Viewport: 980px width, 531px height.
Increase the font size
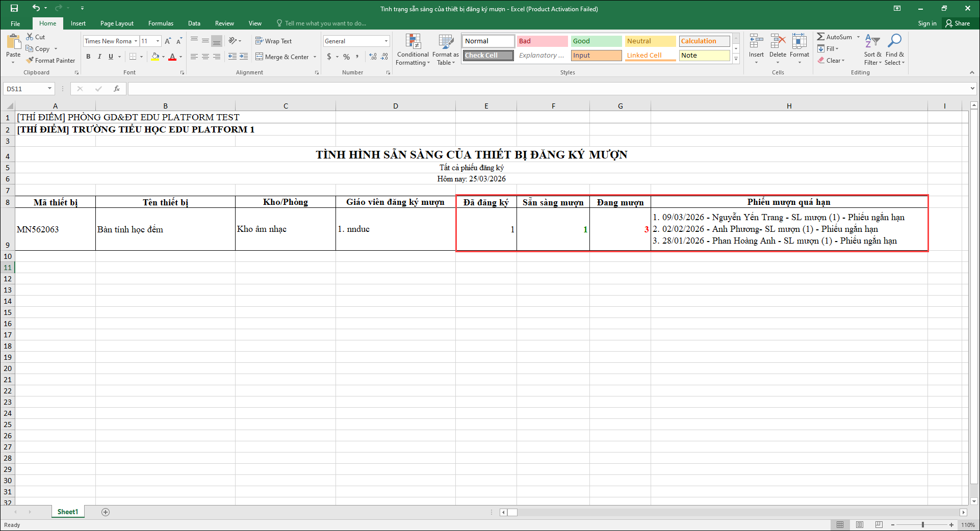pyautogui.click(x=168, y=41)
